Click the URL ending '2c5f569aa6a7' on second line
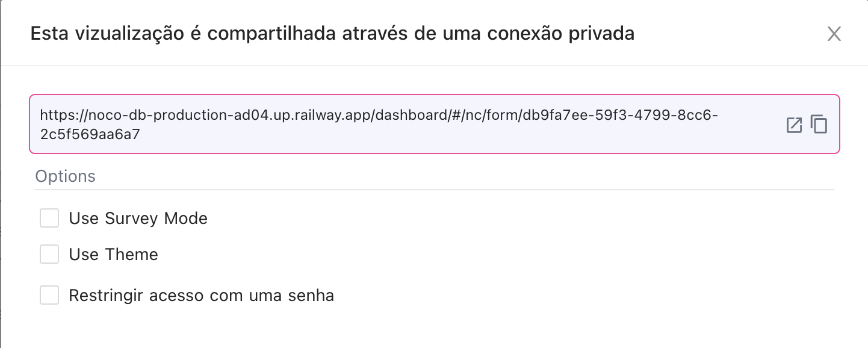The width and height of the screenshot is (868, 348). tap(90, 134)
